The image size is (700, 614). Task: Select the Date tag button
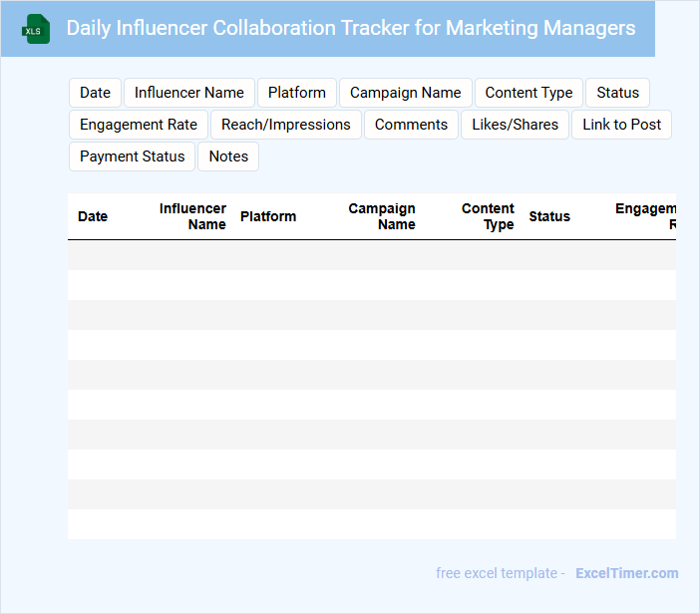coord(95,93)
